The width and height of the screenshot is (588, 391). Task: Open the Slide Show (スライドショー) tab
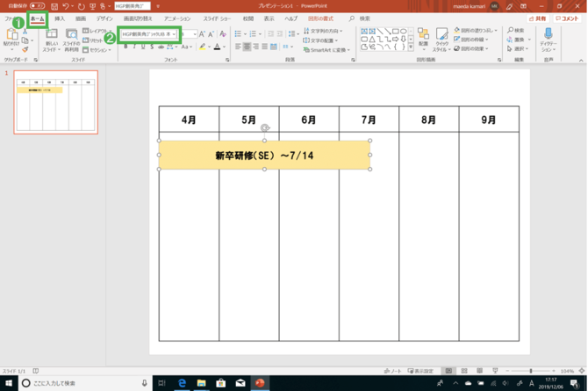coord(217,18)
